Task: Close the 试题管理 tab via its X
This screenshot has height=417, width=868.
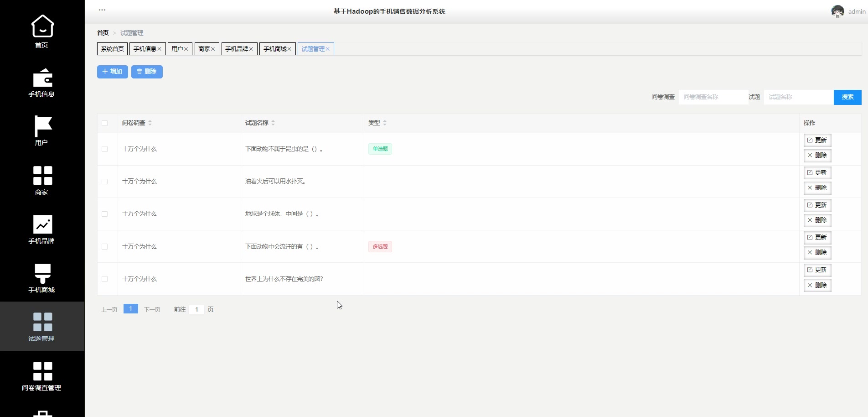Action: coord(327,49)
